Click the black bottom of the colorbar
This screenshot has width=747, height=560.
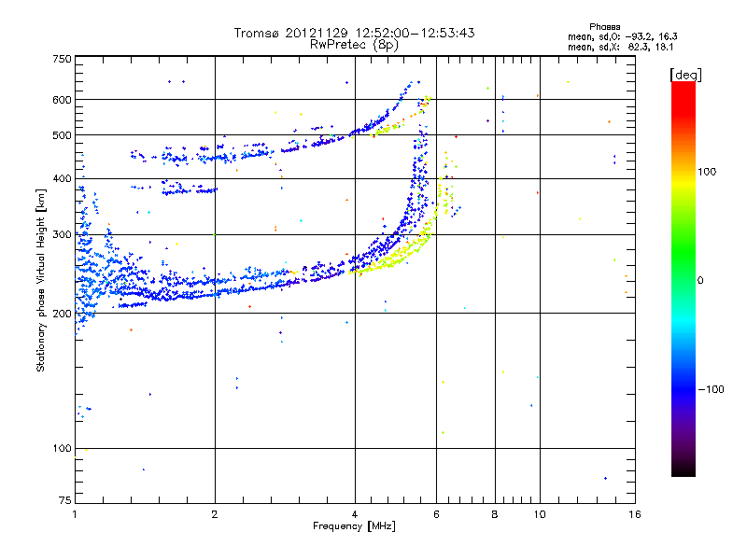point(684,469)
